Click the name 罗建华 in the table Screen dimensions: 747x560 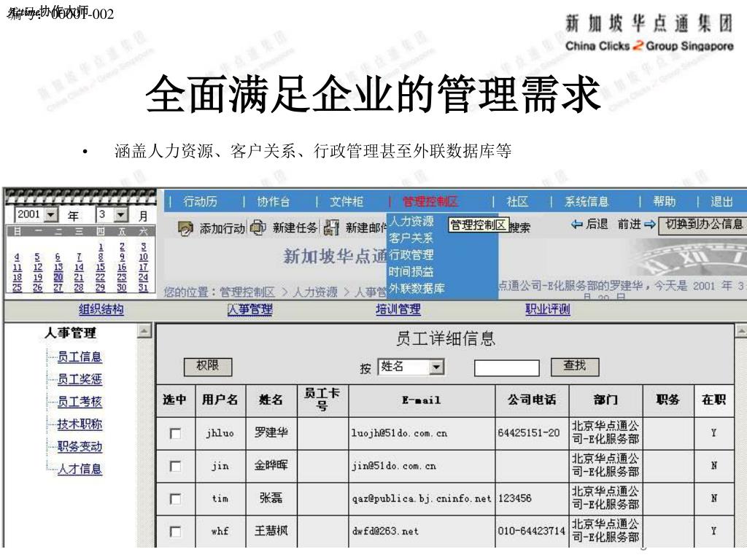pos(271,432)
